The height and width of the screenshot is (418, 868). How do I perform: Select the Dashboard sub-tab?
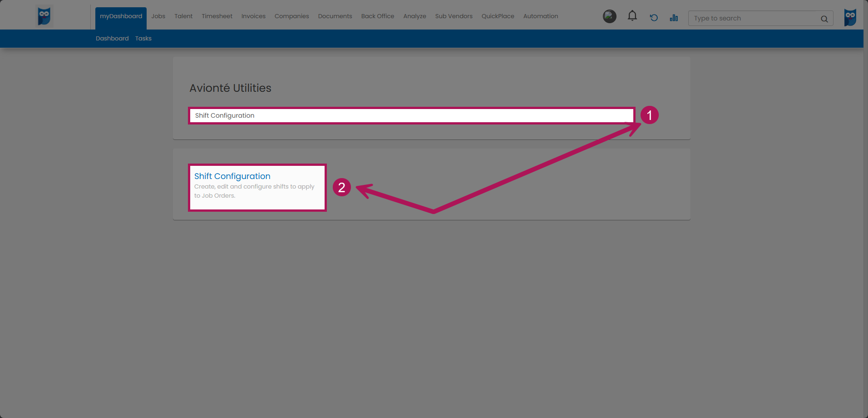pyautogui.click(x=112, y=39)
